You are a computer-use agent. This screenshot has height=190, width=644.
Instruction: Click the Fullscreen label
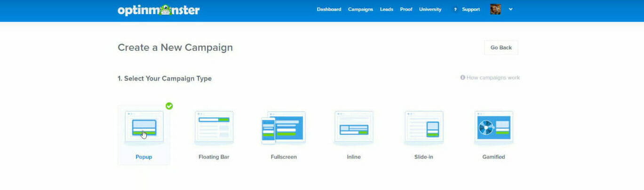[x=284, y=157]
